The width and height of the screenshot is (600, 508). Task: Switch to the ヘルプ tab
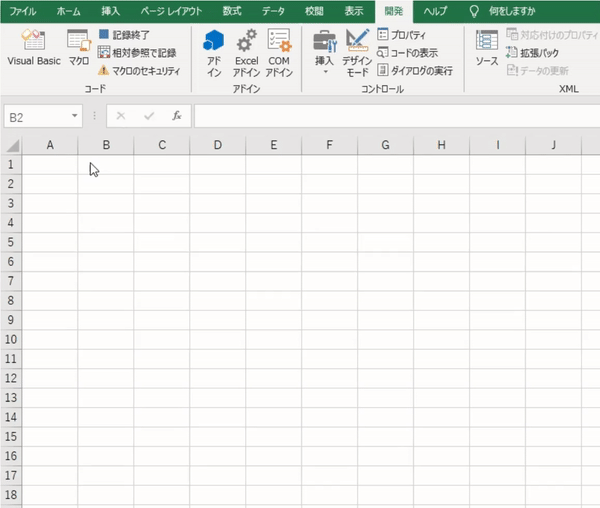[435, 11]
